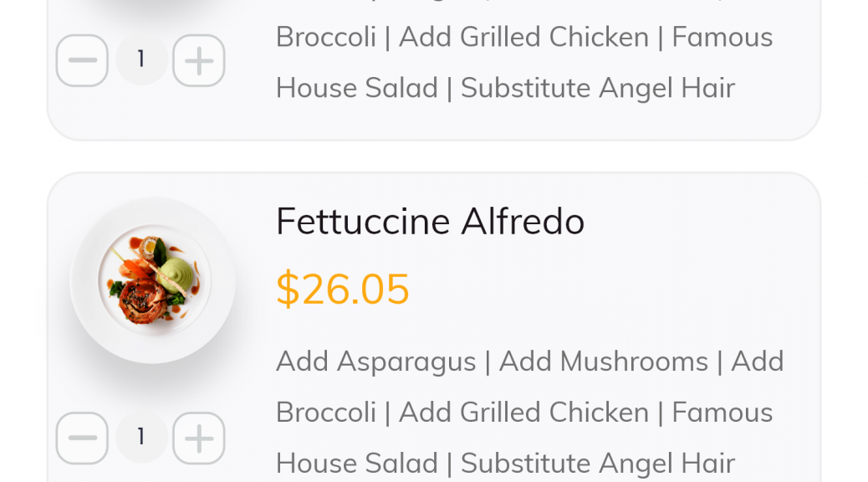Choose 'Add Grilled Chicken' in the card above Fettuccine Alfredo

(x=523, y=37)
